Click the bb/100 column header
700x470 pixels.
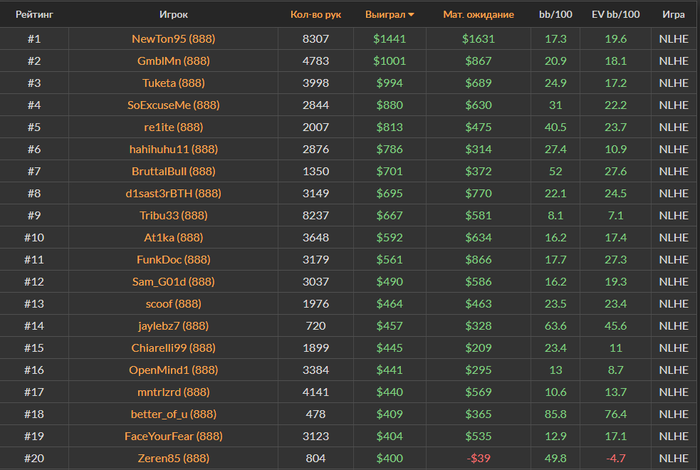pos(555,15)
